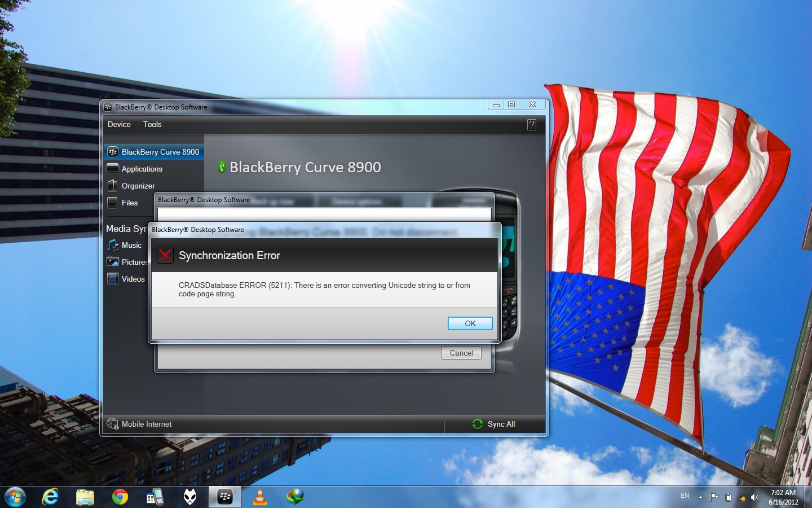Select Music under Media Sync
812x508 pixels.
tap(131, 245)
